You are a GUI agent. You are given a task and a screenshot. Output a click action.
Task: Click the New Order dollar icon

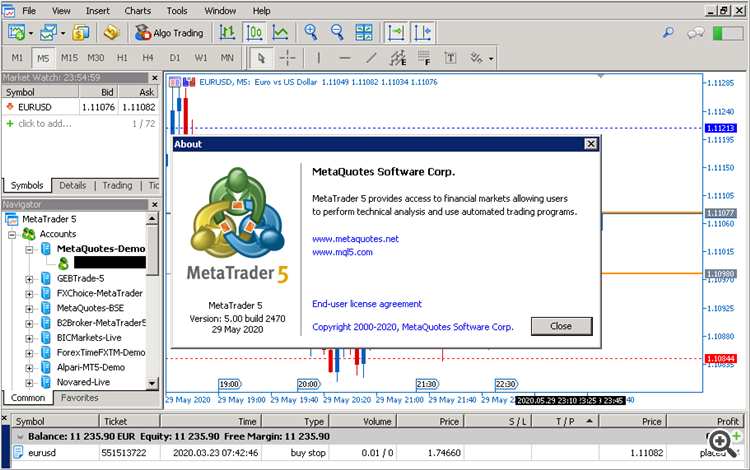80,33
